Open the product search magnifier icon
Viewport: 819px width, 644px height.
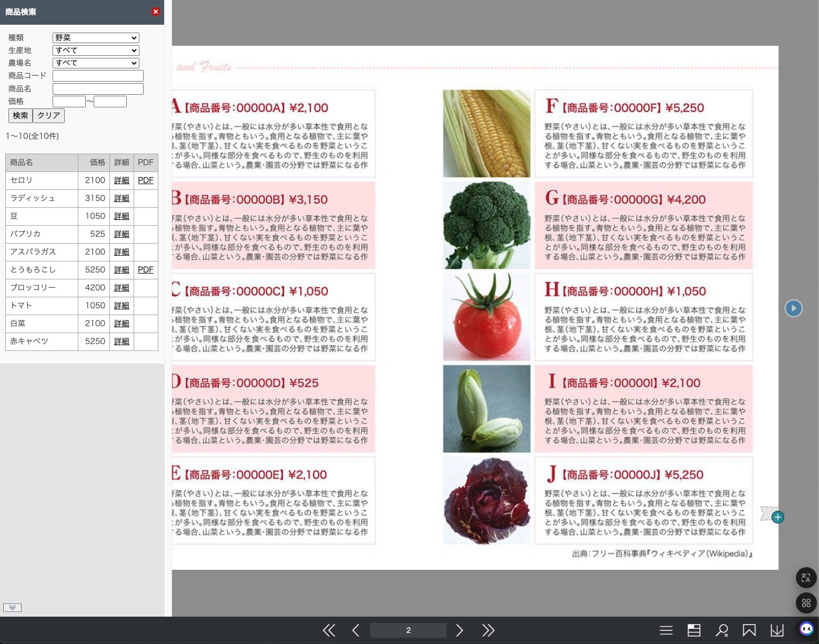click(722, 630)
